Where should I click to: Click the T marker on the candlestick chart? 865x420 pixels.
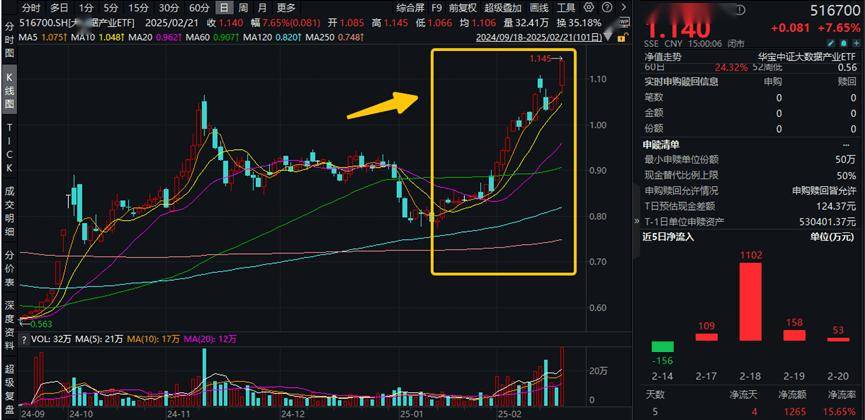click(70, 200)
